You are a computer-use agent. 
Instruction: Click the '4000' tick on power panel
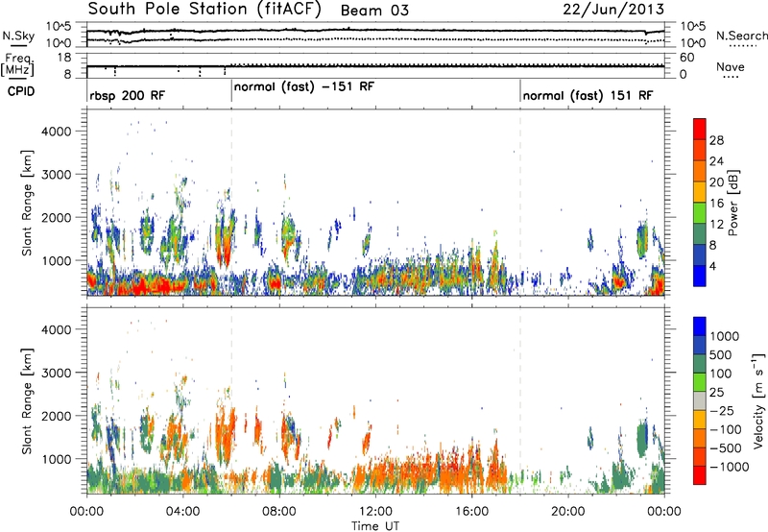pos(56,132)
